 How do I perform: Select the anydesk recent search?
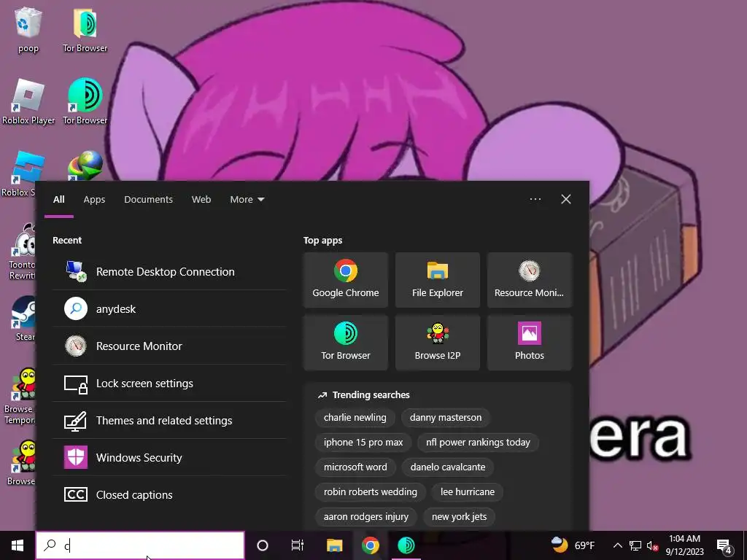169,308
